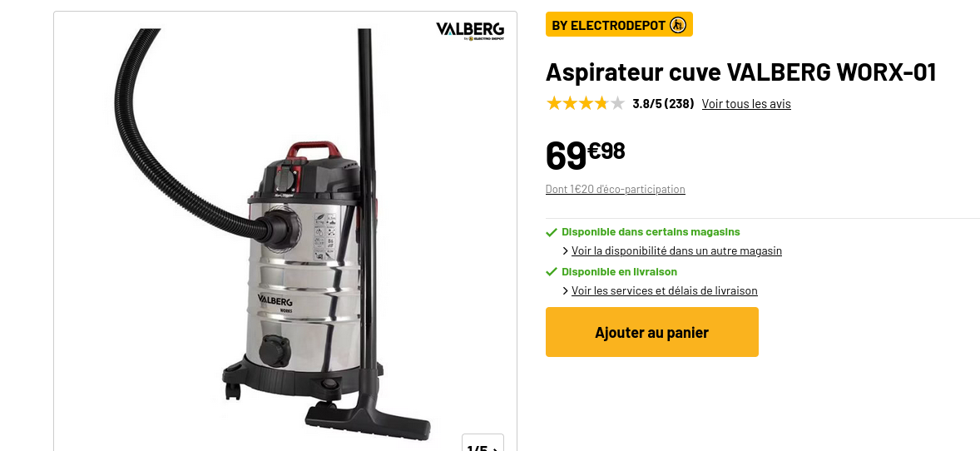Click the chevron before delivery services link
The width and height of the screenshot is (980, 451).
[x=566, y=291]
